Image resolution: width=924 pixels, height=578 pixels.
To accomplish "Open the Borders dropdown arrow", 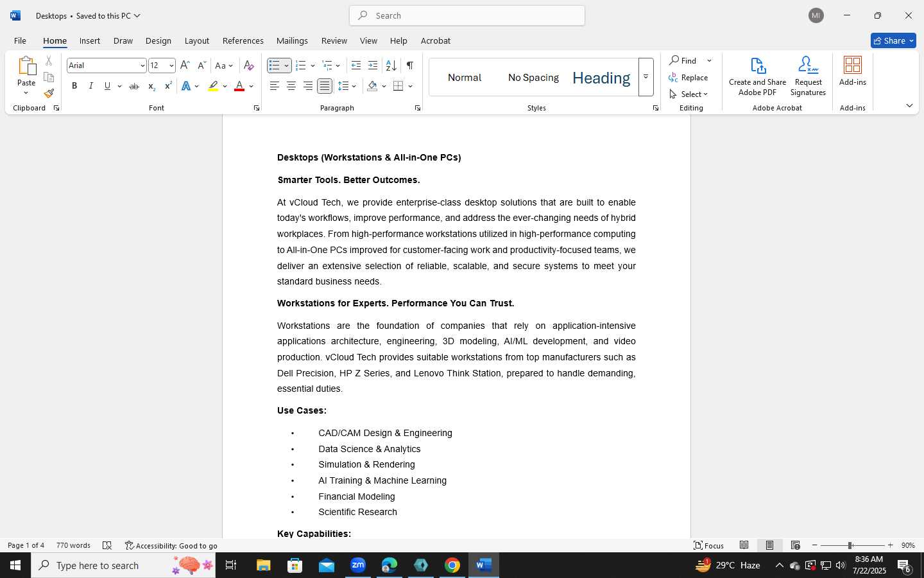I will [x=411, y=86].
